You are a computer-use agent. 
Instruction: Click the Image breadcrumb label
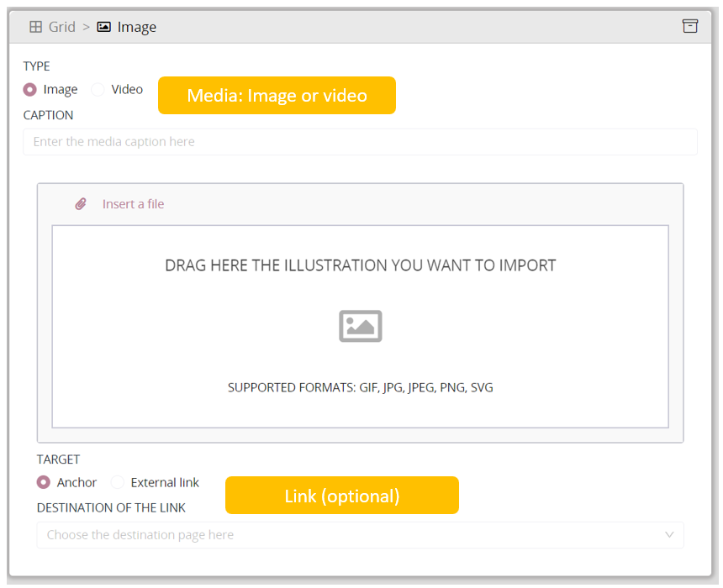click(x=137, y=27)
